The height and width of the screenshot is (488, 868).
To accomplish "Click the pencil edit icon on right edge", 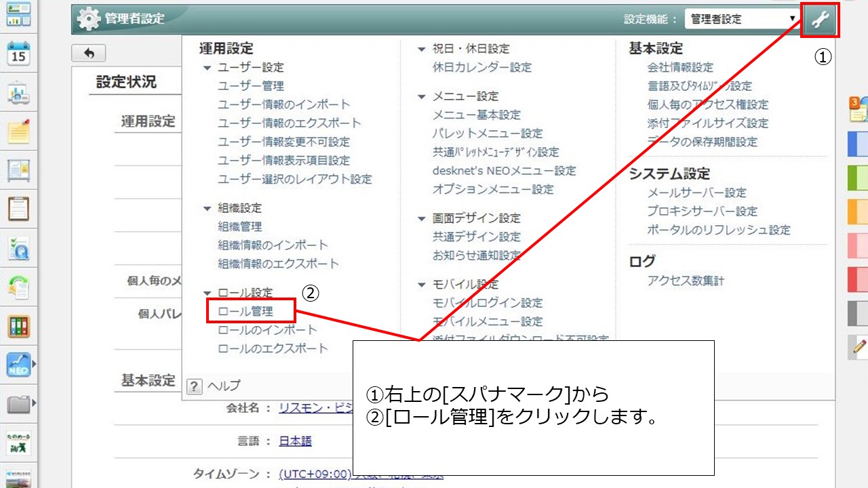I will [x=859, y=347].
